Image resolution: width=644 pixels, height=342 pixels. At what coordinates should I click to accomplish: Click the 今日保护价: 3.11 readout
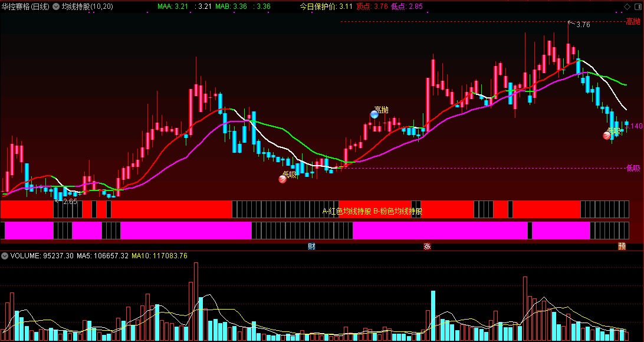point(326,6)
